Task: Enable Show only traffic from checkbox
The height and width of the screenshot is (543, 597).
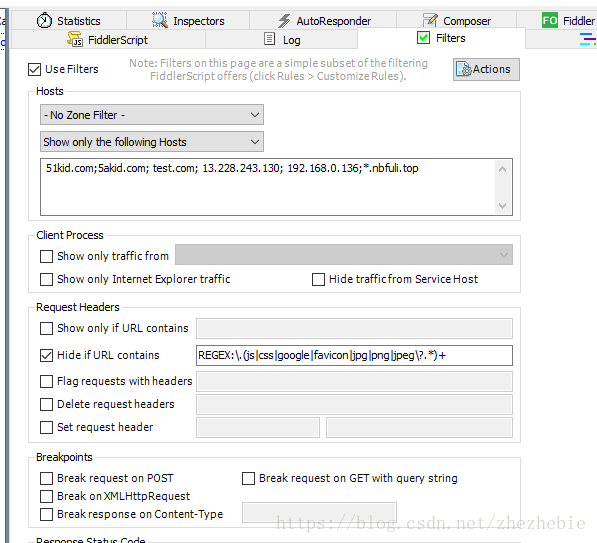Action: tap(46, 256)
